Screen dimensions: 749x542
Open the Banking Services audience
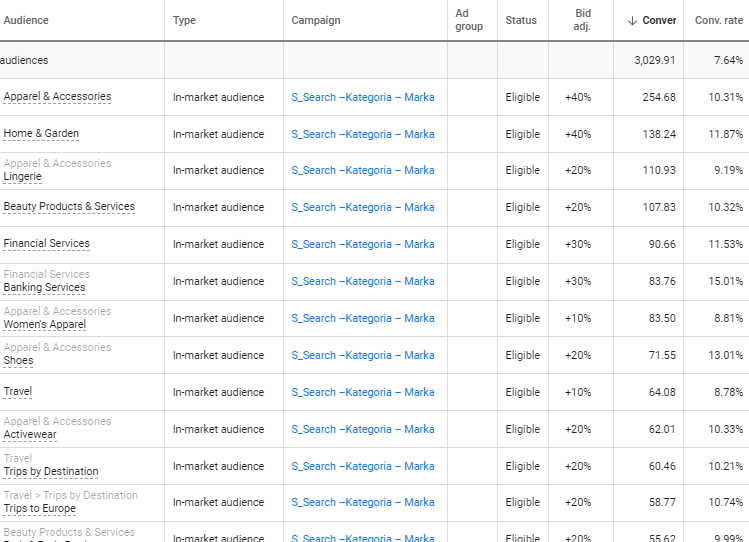point(44,287)
